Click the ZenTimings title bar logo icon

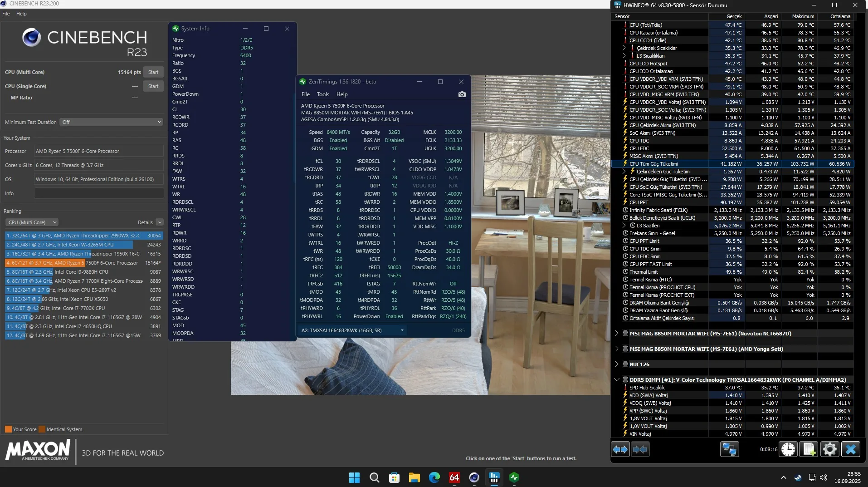click(302, 82)
